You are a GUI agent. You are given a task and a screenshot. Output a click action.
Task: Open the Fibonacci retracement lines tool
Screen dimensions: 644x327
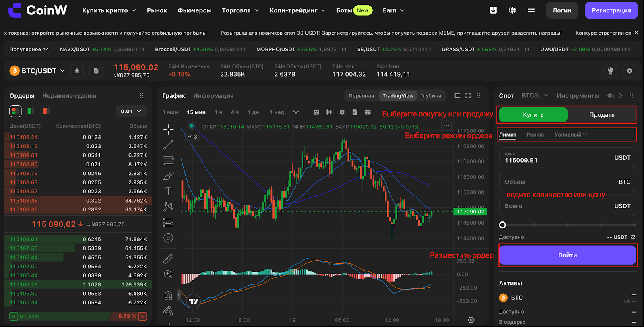coord(169,160)
